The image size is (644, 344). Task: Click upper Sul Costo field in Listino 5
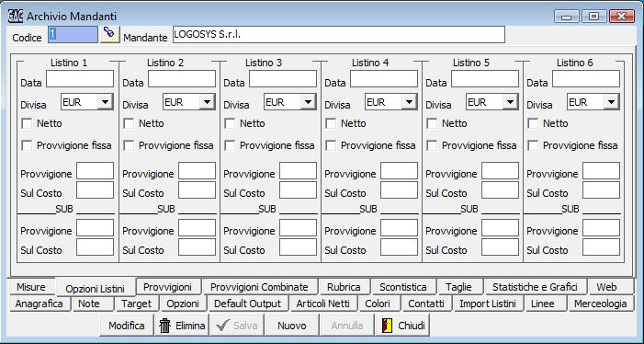[501, 189]
